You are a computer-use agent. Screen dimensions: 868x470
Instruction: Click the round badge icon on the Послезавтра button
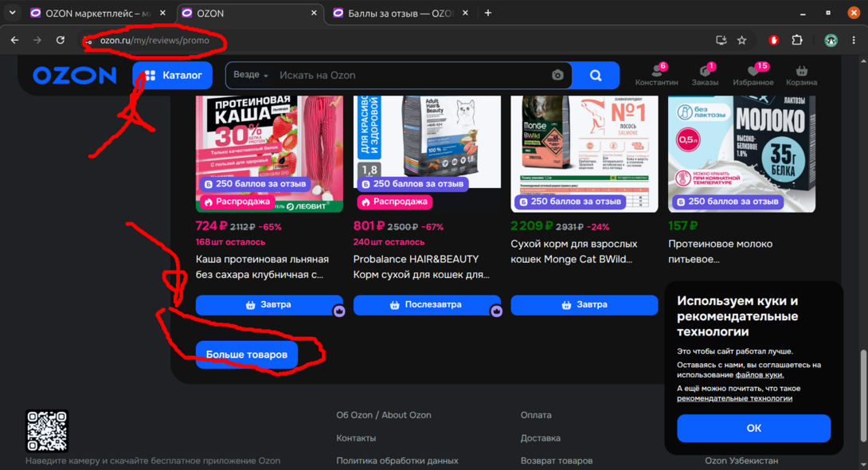click(497, 311)
